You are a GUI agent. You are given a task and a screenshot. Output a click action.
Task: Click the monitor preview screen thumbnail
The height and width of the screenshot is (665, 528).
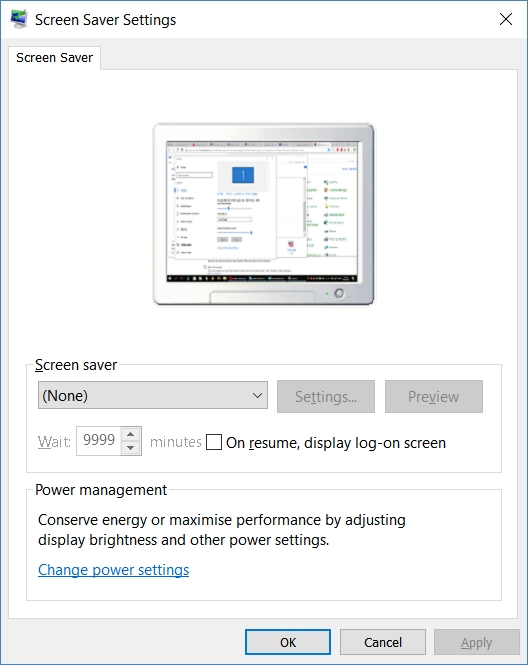[x=262, y=212]
